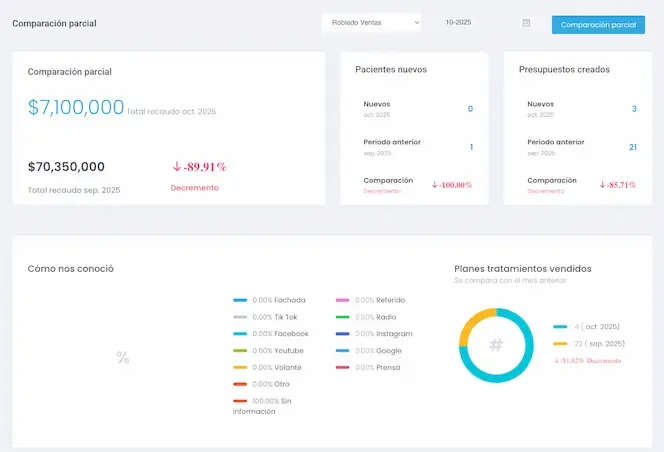
Task: Open the Robledo Ventas dropdown
Action: tap(371, 23)
